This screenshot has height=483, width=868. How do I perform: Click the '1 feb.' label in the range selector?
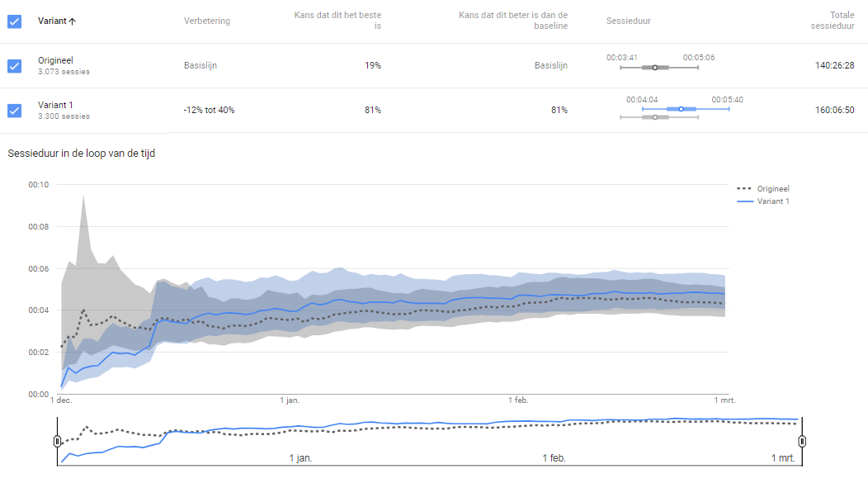(554, 457)
